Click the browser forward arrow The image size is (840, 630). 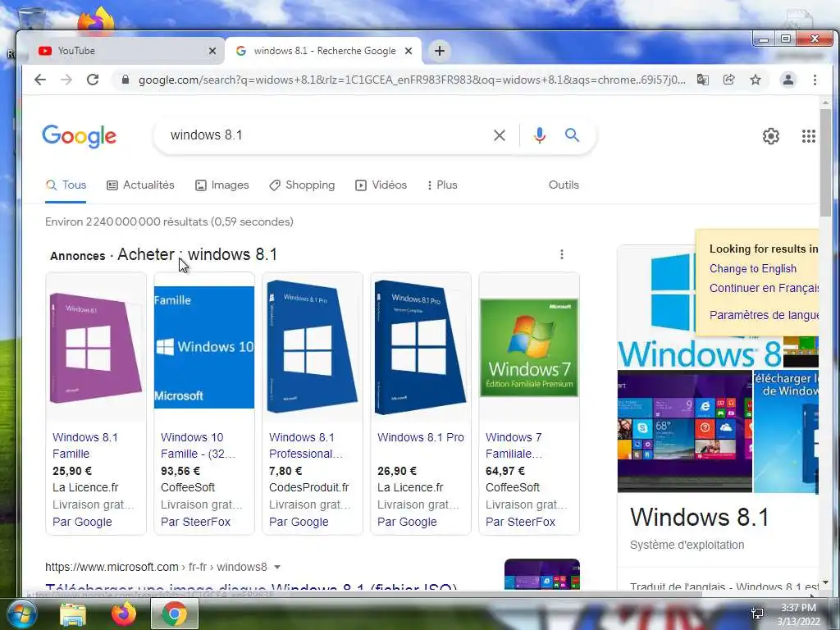(66, 80)
